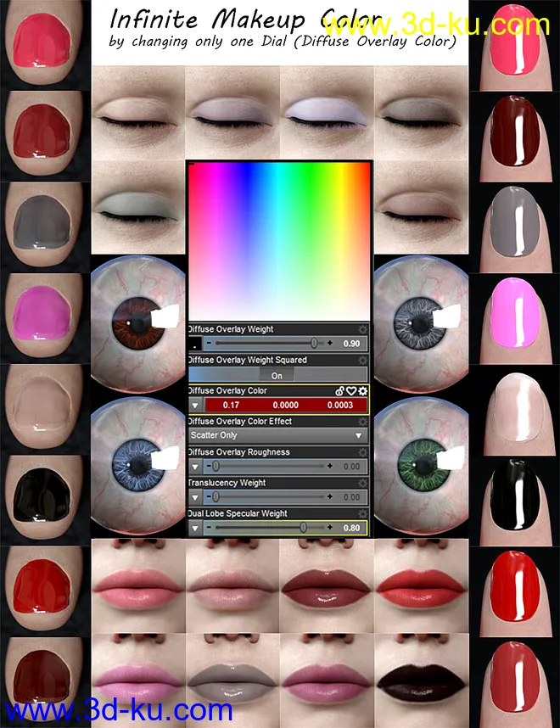The width and height of the screenshot is (560, 728).
Task: Click the Dual Lobe Specular Weight slider handle
Action: pyautogui.click(x=304, y=528)
